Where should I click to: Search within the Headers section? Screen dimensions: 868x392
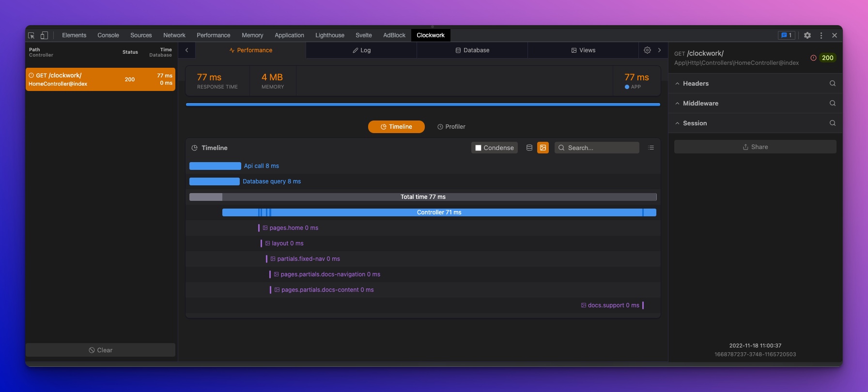833,83
